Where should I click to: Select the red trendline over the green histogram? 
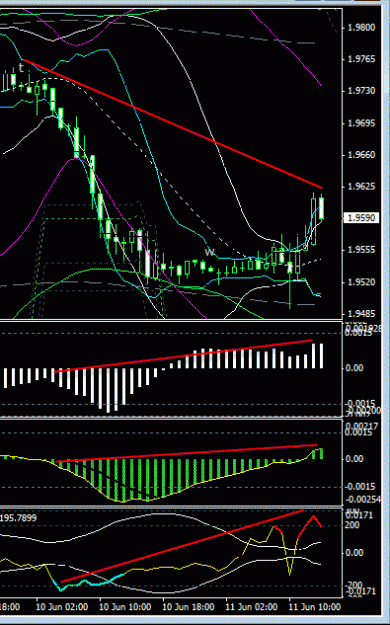[x=187, y=453]
